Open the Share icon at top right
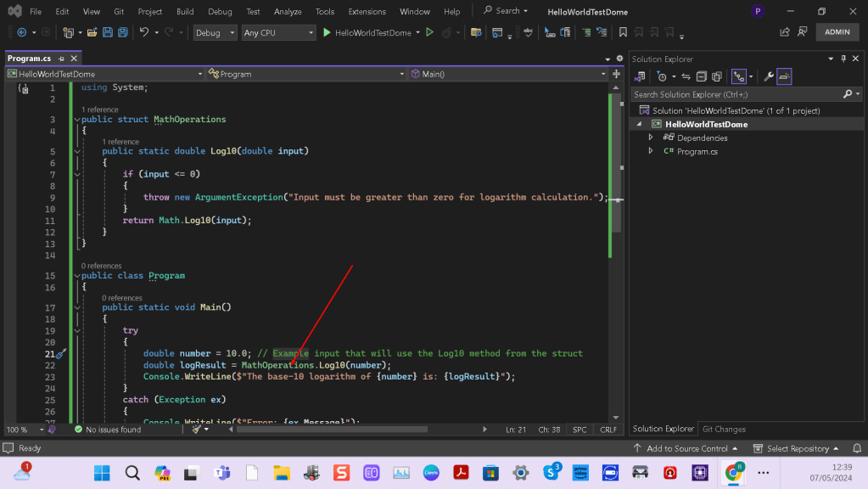Screen dimensions: 868x489 pyautogui.click(x=784, y=32)
